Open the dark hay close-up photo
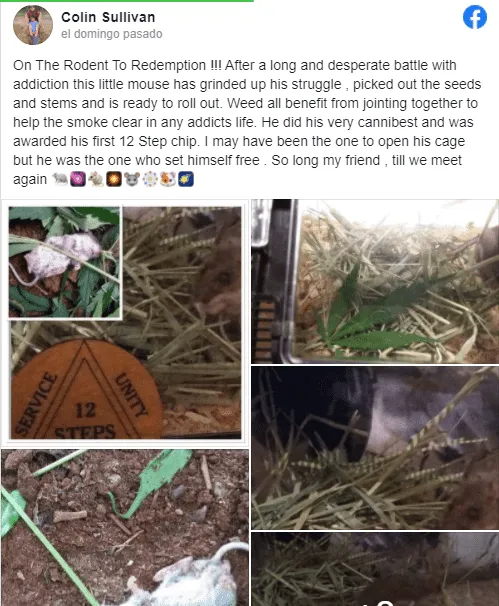Image resolution: width=499 pixels, height=606 pixels. [x=375, y=448]
